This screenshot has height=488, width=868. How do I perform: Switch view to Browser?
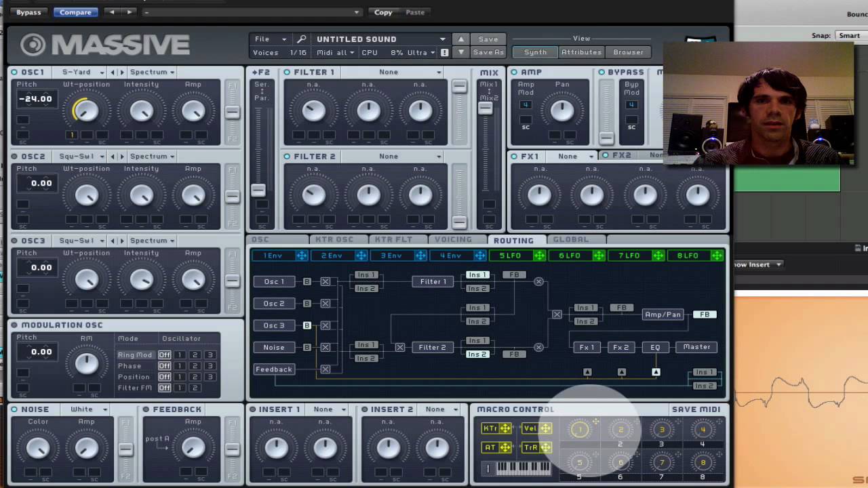click(629, 52)
